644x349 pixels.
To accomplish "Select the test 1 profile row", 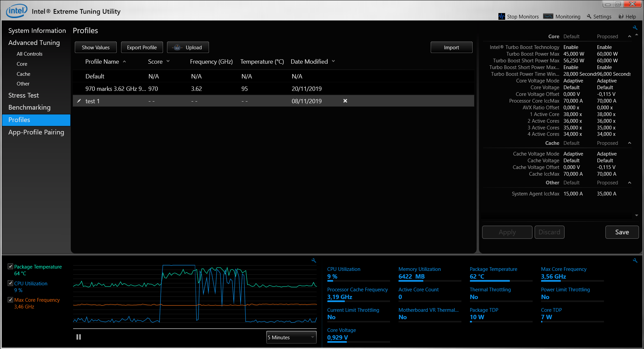I will tap(273, 101).
